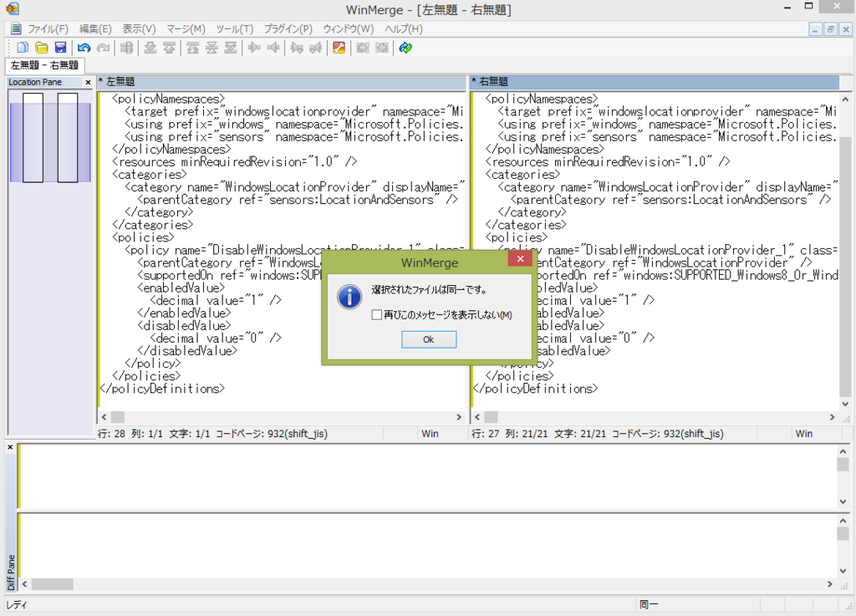
Task: Click left file bar in Location Pane
Action: coord(33,138)
